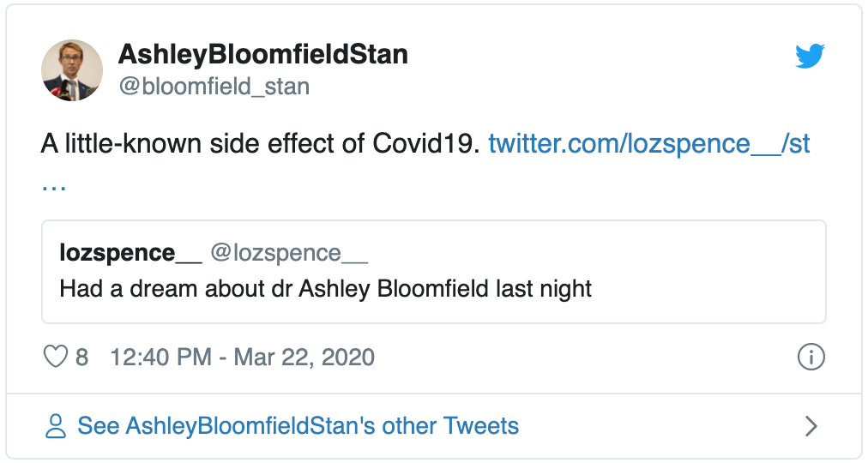868x463 pixels.
Task: Click the like count 8
Action: coord(82,358)
